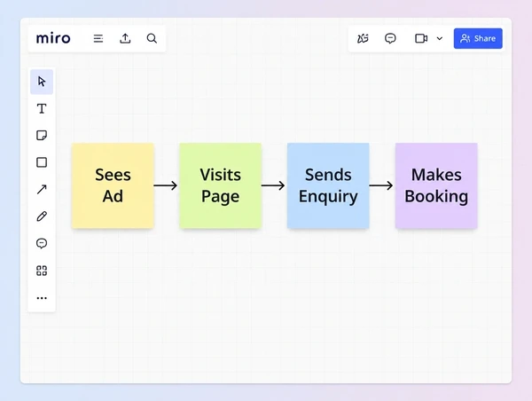Select the purple Makes Booking sticky note
The image size is (532, 401).
point(436,185)
